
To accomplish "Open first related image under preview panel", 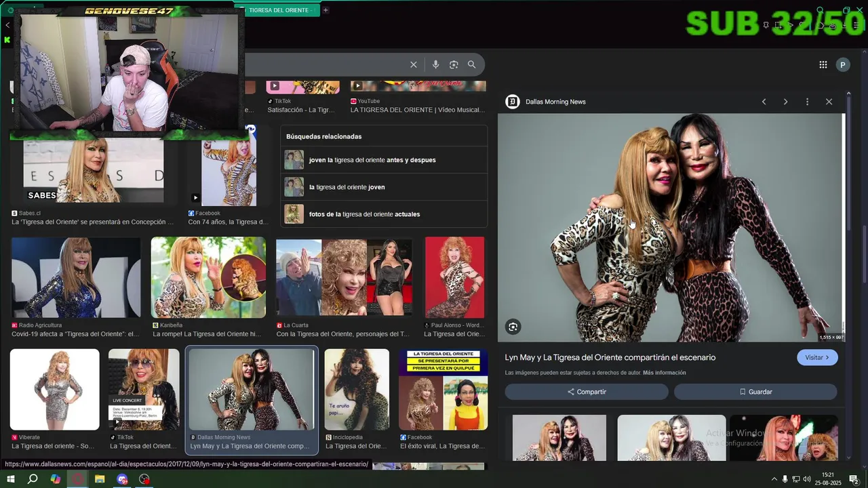I will point(559,438).
